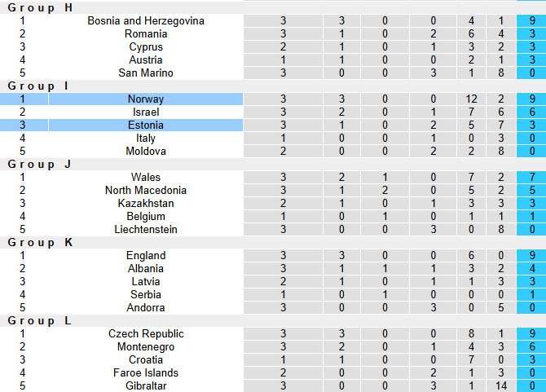Click Montenegro's points total cell
Image resolution: width=546 pixels, height=392 pixels.
(531, 347)
